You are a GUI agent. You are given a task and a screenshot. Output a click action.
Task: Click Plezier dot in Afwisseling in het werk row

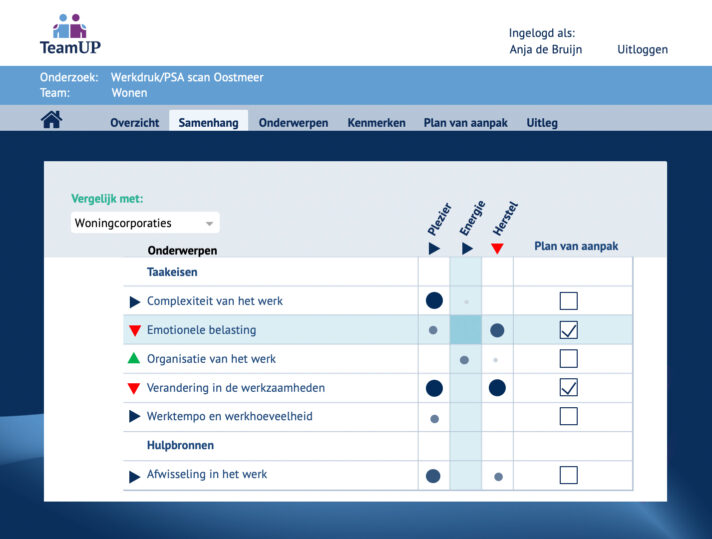[433, 476]
